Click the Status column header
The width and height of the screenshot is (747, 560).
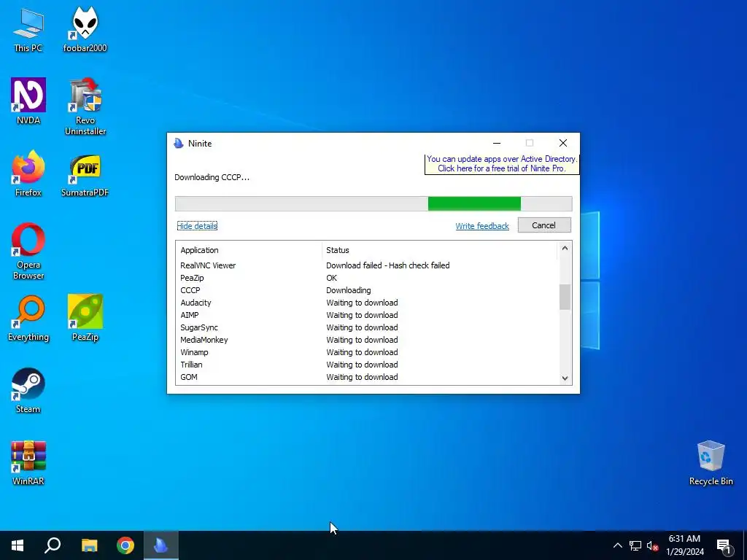click(439, 250)
